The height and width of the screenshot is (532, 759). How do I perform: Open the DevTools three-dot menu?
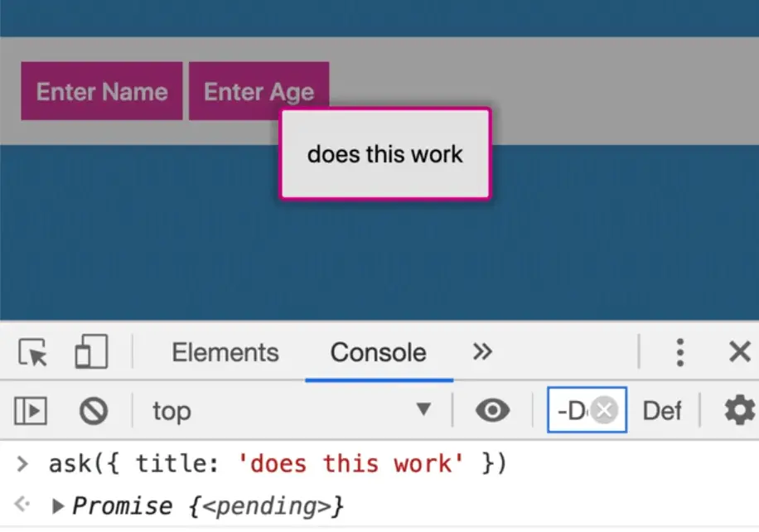coord(679,353)
